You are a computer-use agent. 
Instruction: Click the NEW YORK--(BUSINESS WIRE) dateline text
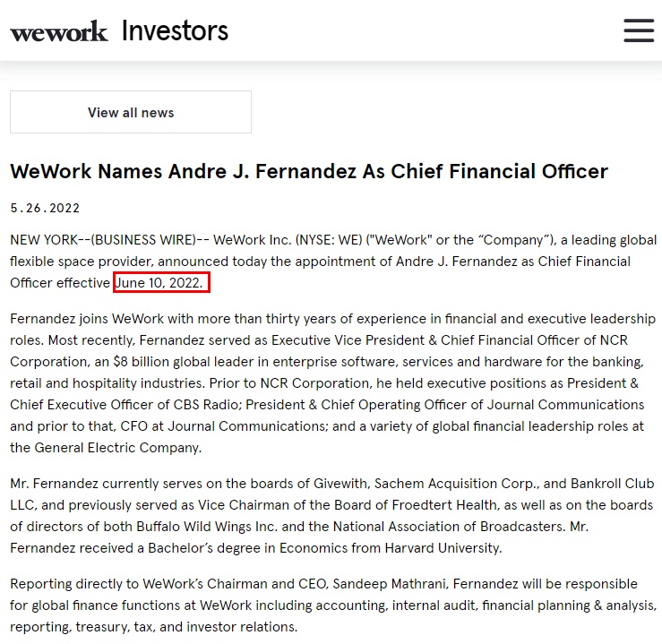click(103, 240)
